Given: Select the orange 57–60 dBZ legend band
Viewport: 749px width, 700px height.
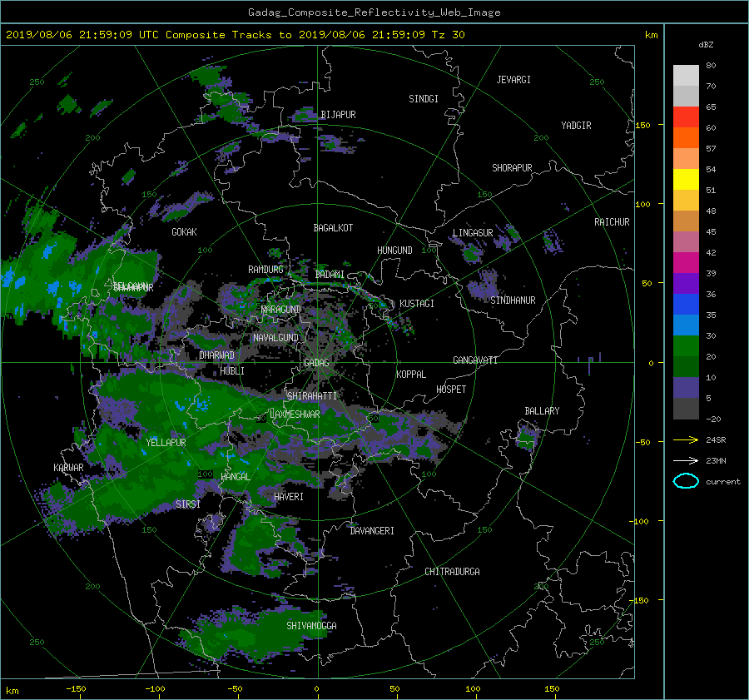Looking at the screenshot, I should click(x=686, y=137).
